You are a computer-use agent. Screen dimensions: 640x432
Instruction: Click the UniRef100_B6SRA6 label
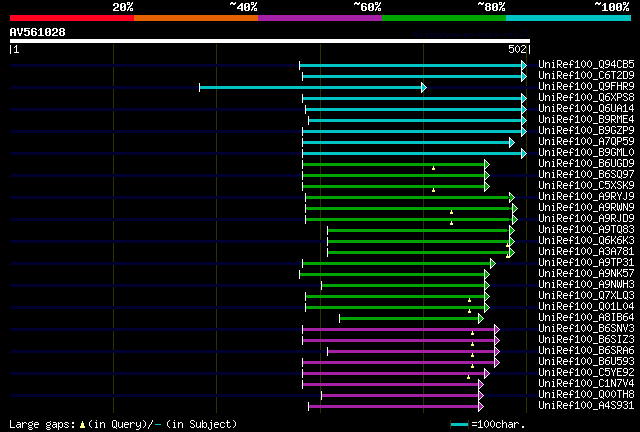pos(586,351)
